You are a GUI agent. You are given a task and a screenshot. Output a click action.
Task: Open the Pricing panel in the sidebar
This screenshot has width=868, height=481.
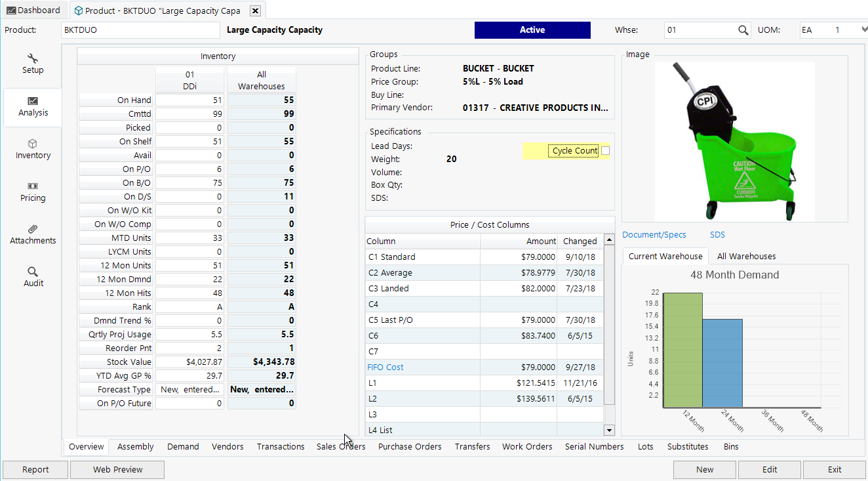click(x=32, y=192)
